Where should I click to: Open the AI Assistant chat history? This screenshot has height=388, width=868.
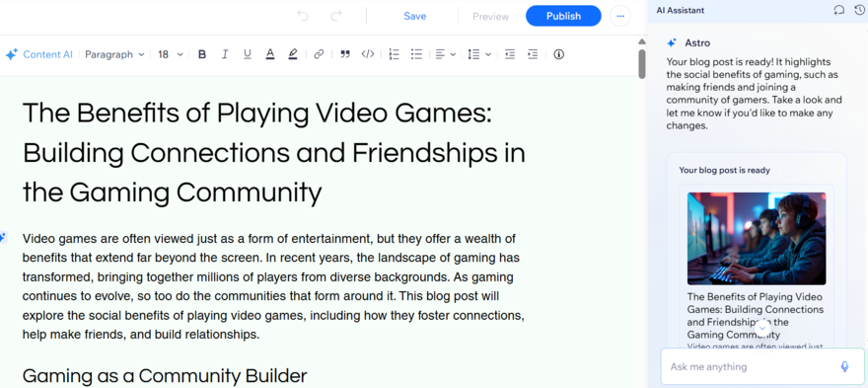point(860,11)
